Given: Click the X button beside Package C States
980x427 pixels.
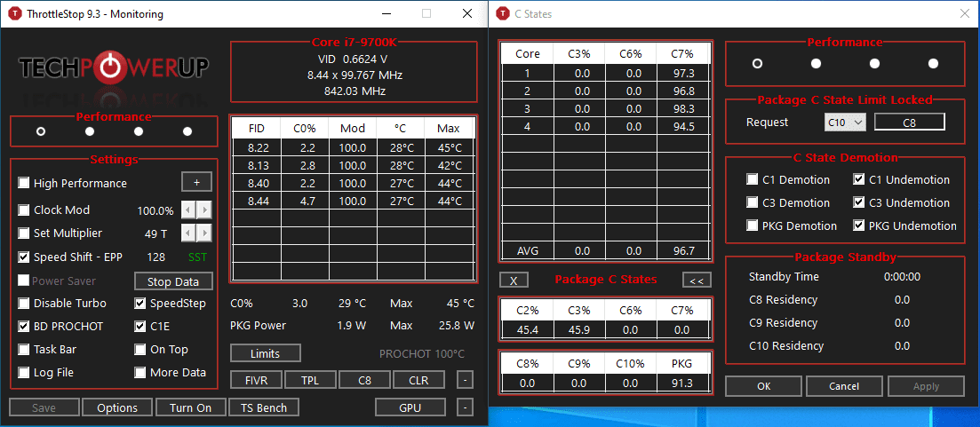Looking at the screenshot, I should [514, 281].
